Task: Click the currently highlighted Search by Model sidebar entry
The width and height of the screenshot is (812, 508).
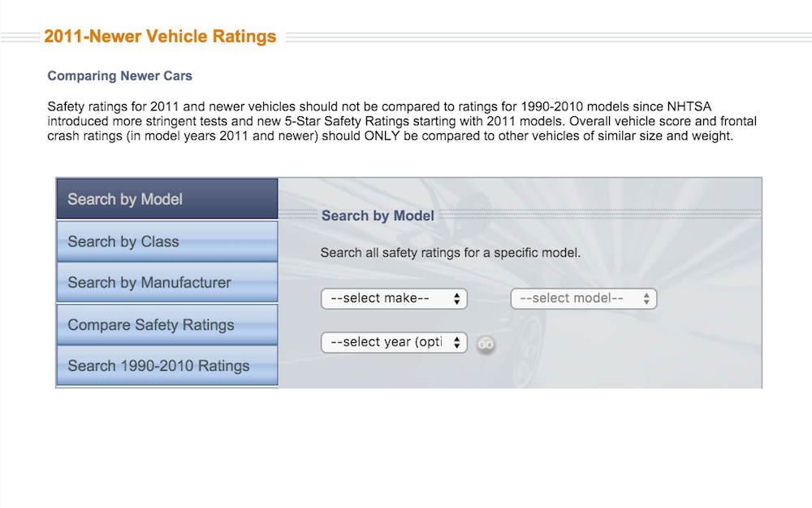Action: (166, 198)
